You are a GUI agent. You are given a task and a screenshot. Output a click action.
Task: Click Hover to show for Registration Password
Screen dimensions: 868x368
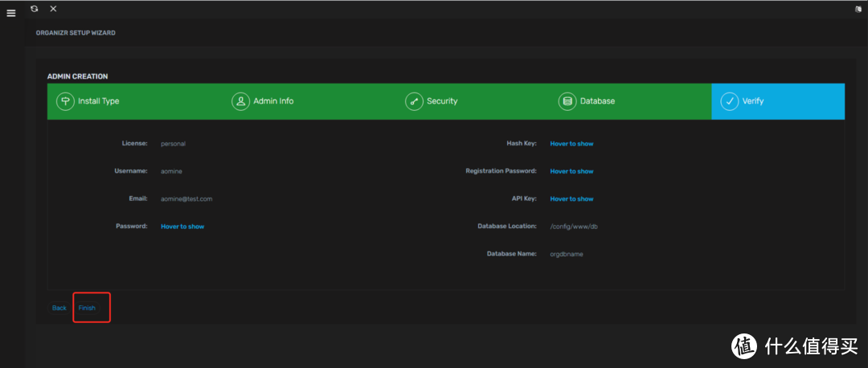(571, 171)
